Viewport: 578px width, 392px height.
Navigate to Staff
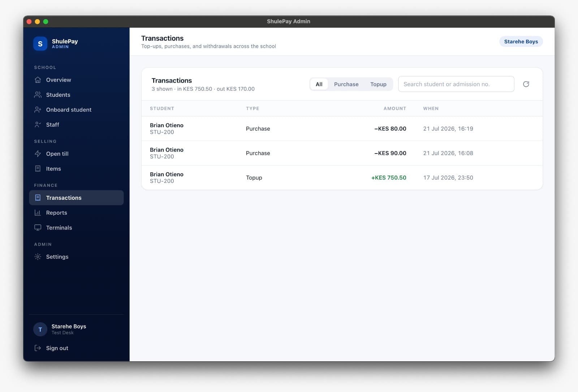(x=76, y=125)
